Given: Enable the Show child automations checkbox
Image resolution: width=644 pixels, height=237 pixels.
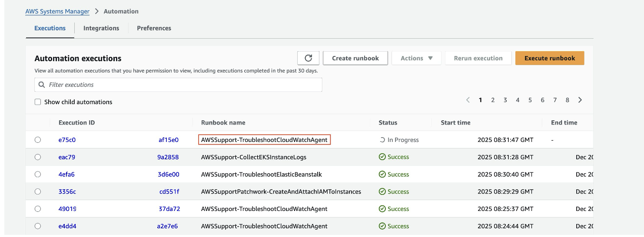Looking at the screenshot, I should click(x=38, y=102).
